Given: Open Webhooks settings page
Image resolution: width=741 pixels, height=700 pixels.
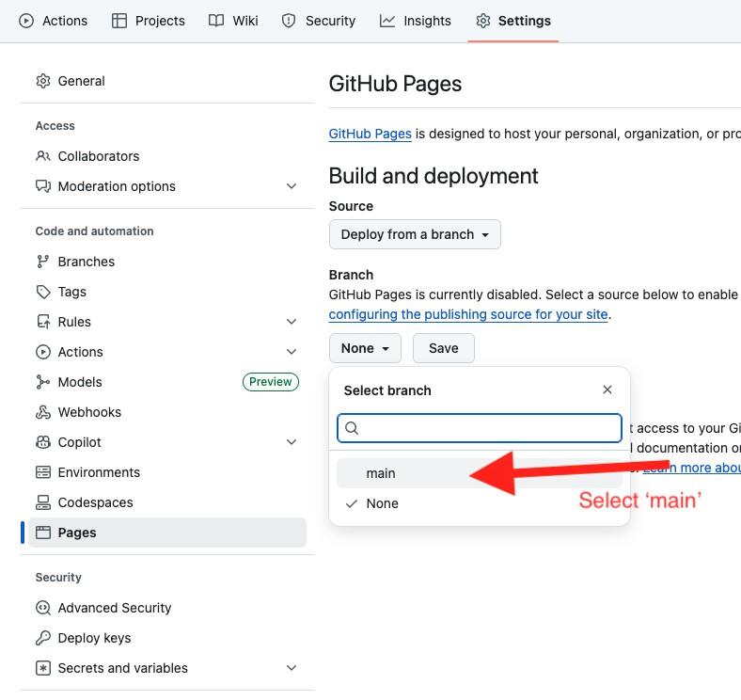Looking at the screenshot, I should pyautogui.click(x=167, y=412).
